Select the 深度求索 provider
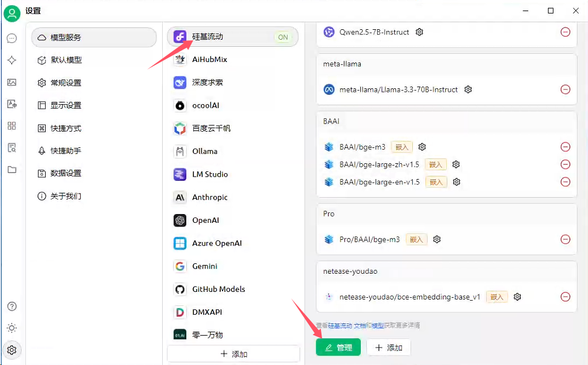The height and width of the screenshot is (365, 588). 233,82
